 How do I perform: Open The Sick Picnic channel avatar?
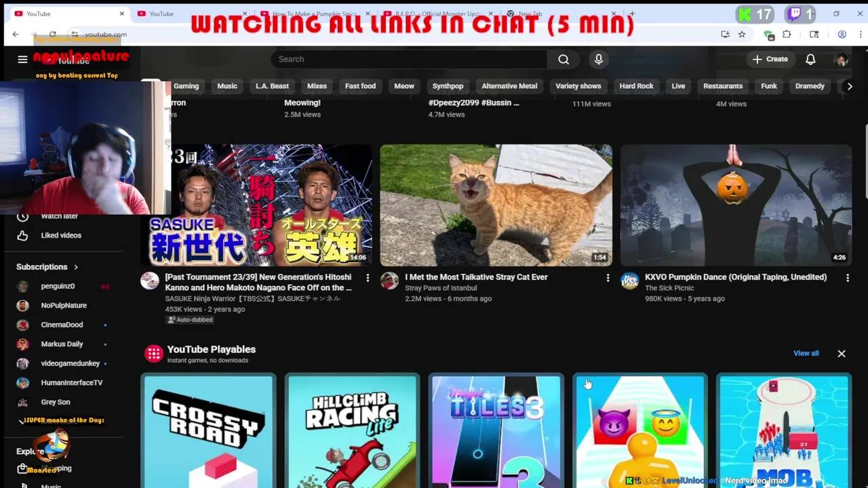point(629,281)
